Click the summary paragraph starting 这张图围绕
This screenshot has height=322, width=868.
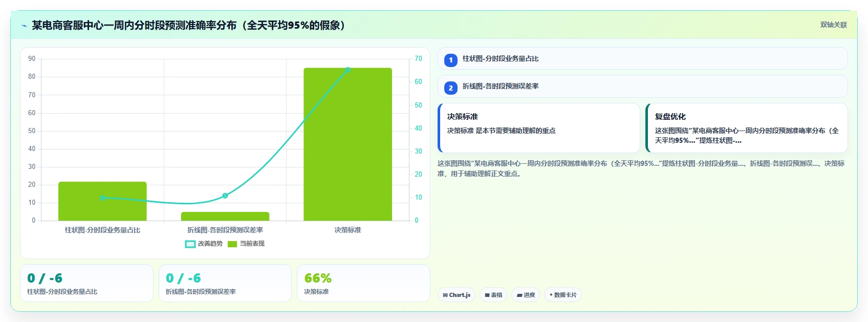pos(641,168)
